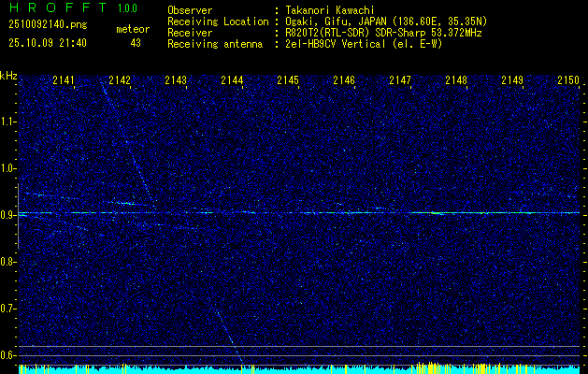Click the 0.7 kHz axis label
The image size is (588, 374).
pos(7,309)
